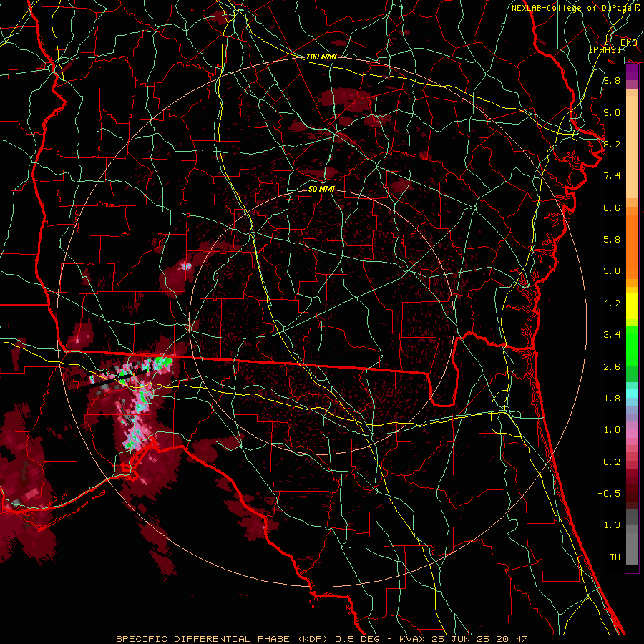Viewport: 644px width, 644px height.
Task: Click the DKD label above the legend
Action: (629, 43)
